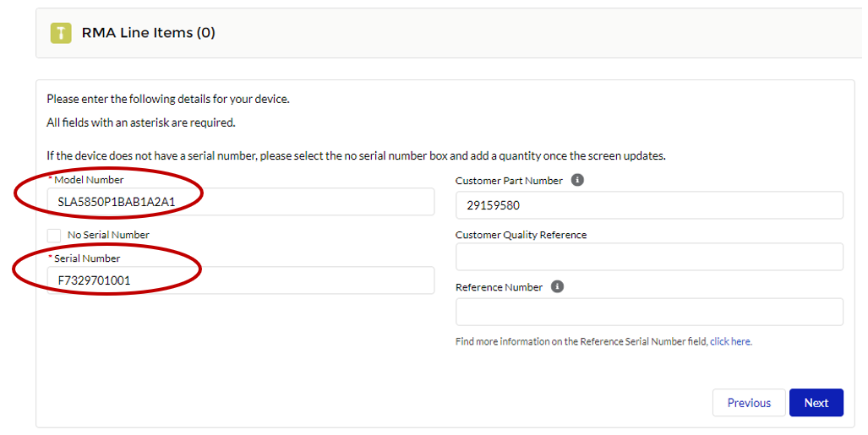
Task: Click the 'All fields with an asterisk' note
Action: tap(141, 122)
